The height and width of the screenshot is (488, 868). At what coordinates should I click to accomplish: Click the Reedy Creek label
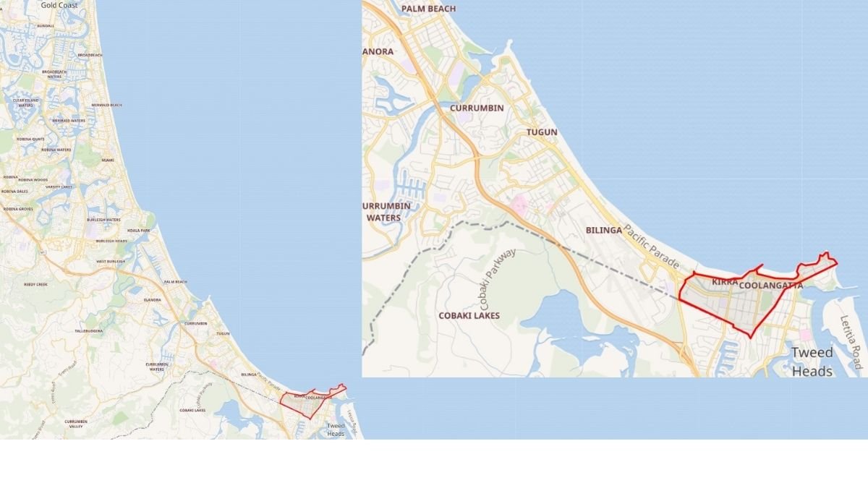tap(35, 284)
